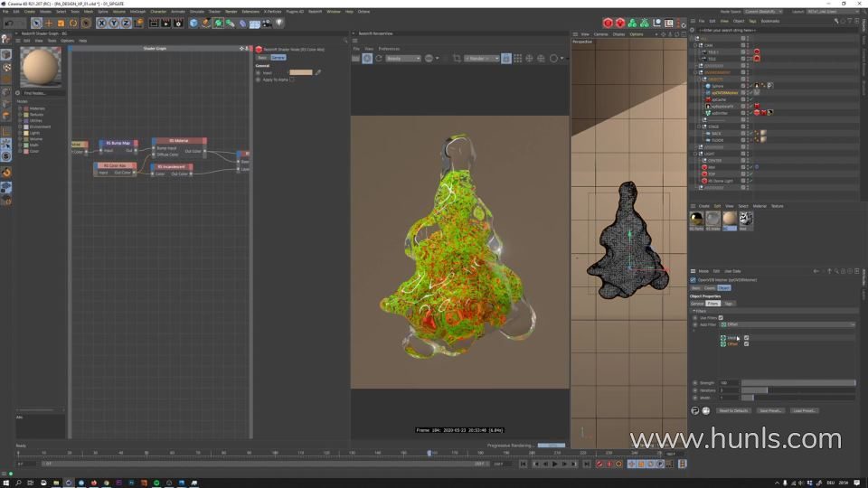The width and height of the screenshot is (868, 488).
Task: Collapse the STAGE group in Object Manager
Action: (x=699, y=127)
